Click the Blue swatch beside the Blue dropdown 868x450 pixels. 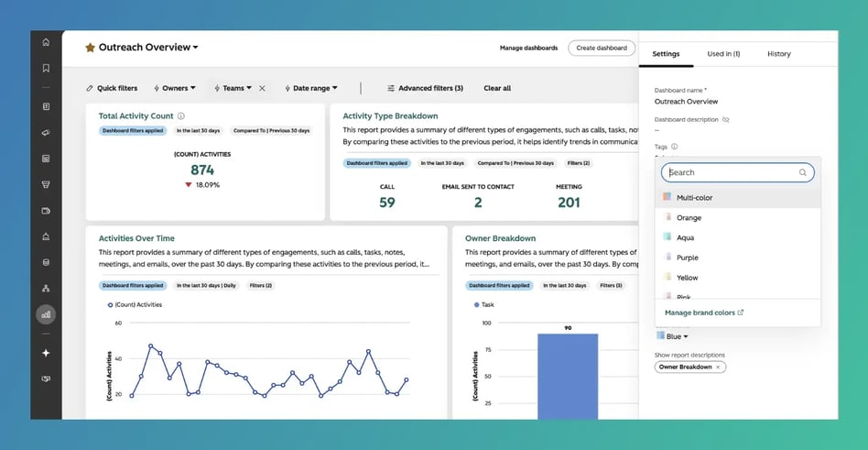click(660, 335)
